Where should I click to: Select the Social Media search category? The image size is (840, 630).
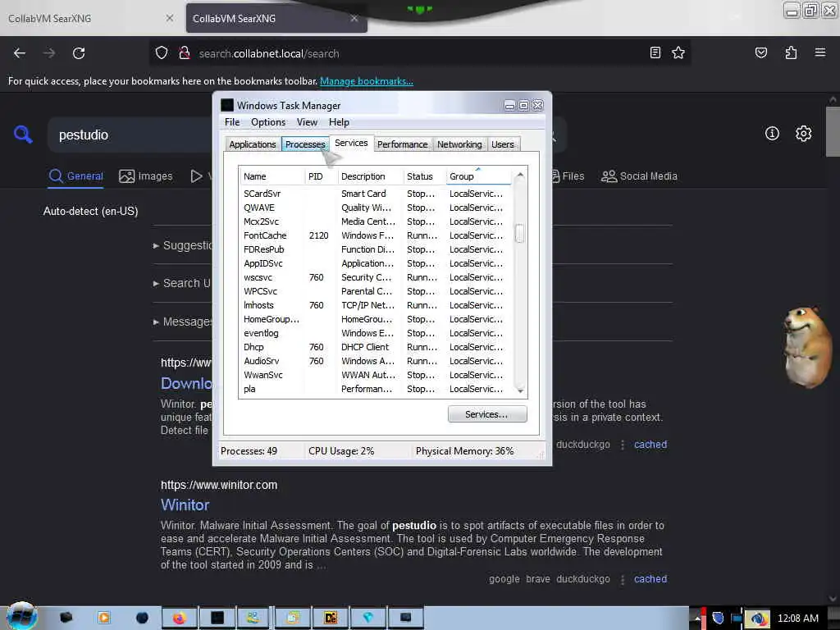tap(639, 176)
